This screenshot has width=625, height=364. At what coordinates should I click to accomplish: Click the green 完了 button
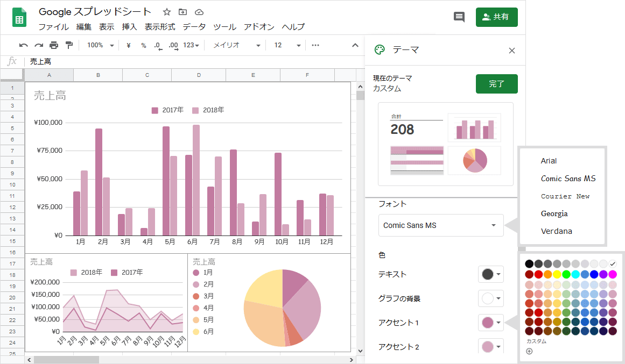[496, 84]
